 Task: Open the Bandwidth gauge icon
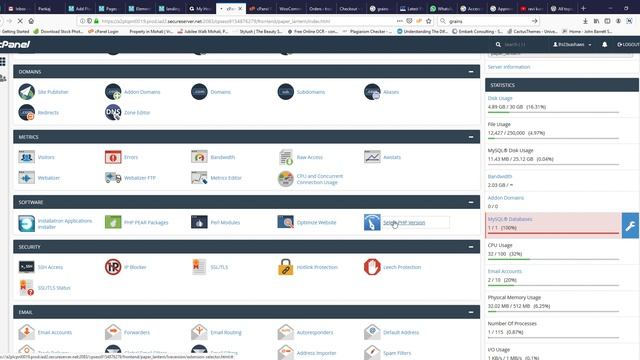(x=199, y=157)
